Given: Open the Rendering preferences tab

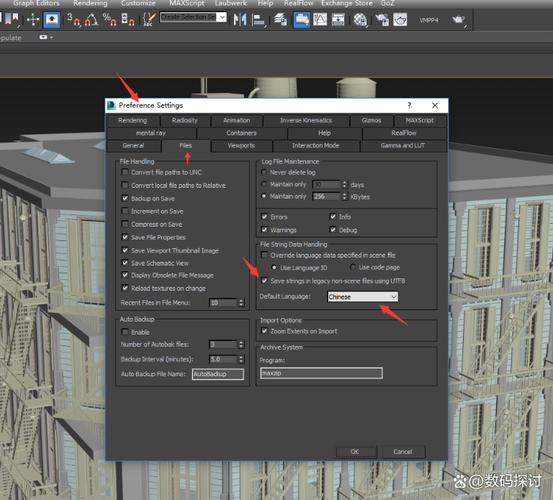Looking at the screenshot, I should pos(133,121).
